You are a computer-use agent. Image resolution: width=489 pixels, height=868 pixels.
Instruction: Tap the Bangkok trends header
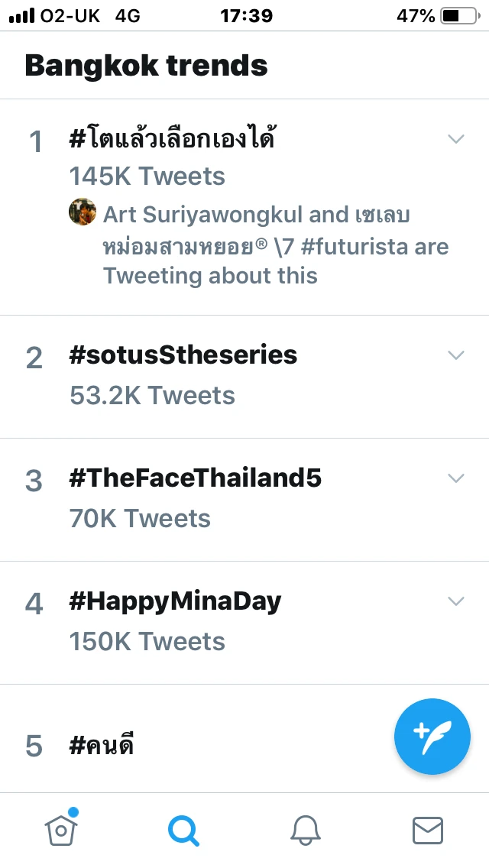click(145, 65)
